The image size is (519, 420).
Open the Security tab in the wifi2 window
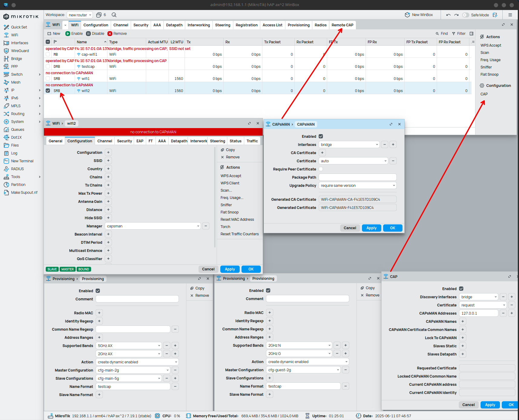124,141
